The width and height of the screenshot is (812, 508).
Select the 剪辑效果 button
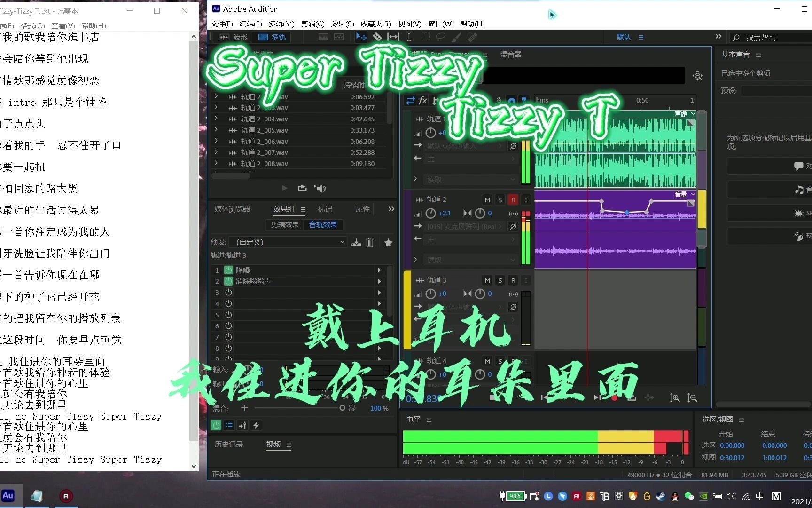285,224
